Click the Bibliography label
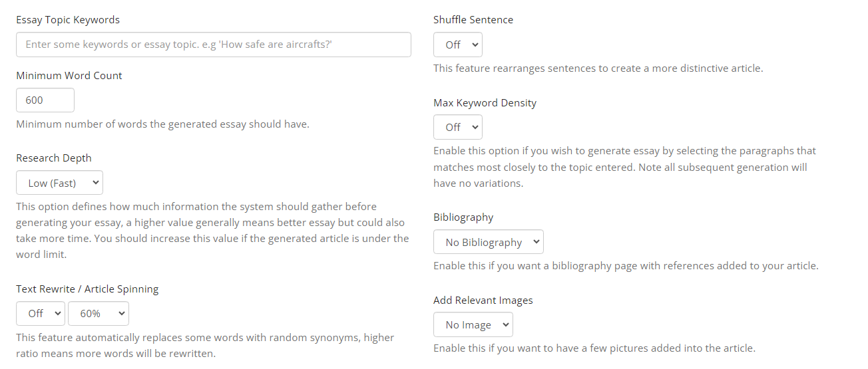Screen dimensions: 868x369 463,217
